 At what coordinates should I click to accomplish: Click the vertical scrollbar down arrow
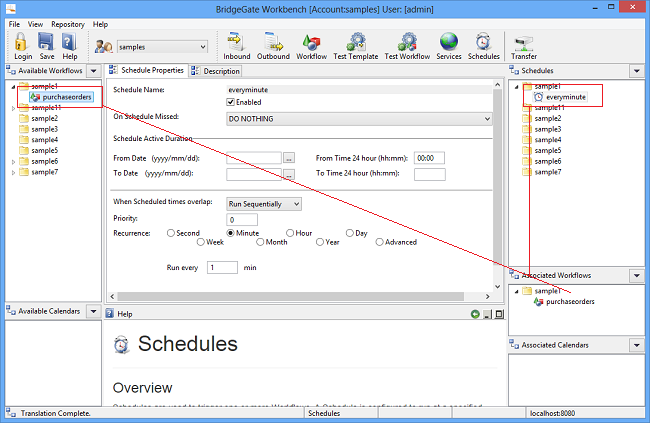tap(497, 287)
